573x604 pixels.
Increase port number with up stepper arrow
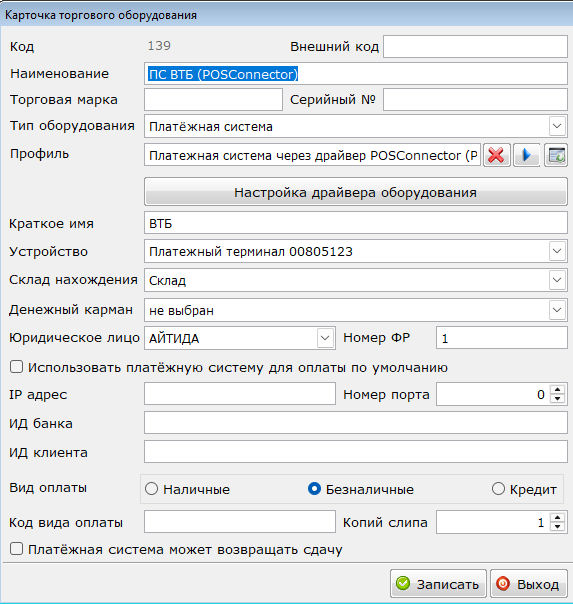[558, 389]
